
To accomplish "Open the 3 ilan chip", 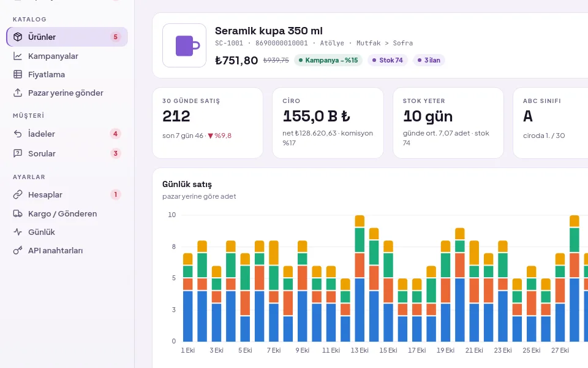I will (x=429, y=60).
